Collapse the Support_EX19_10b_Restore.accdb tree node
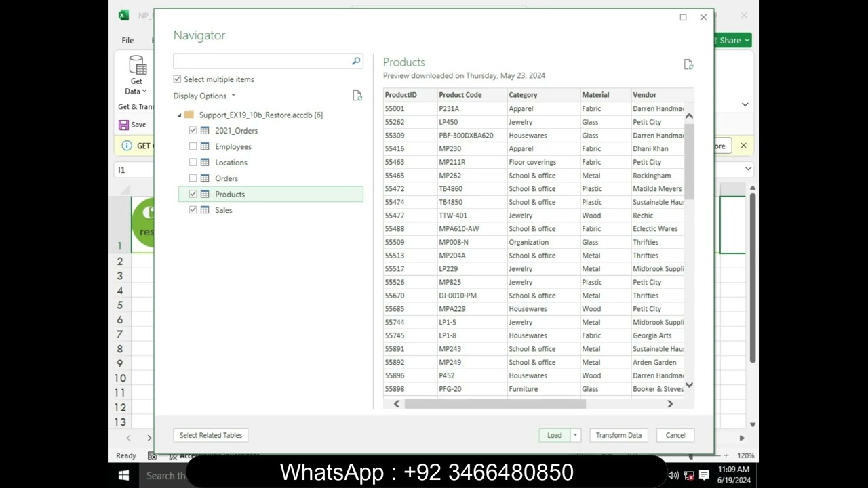Image resolution: width=868 pixels, height=488 pixels. (180, 115)
